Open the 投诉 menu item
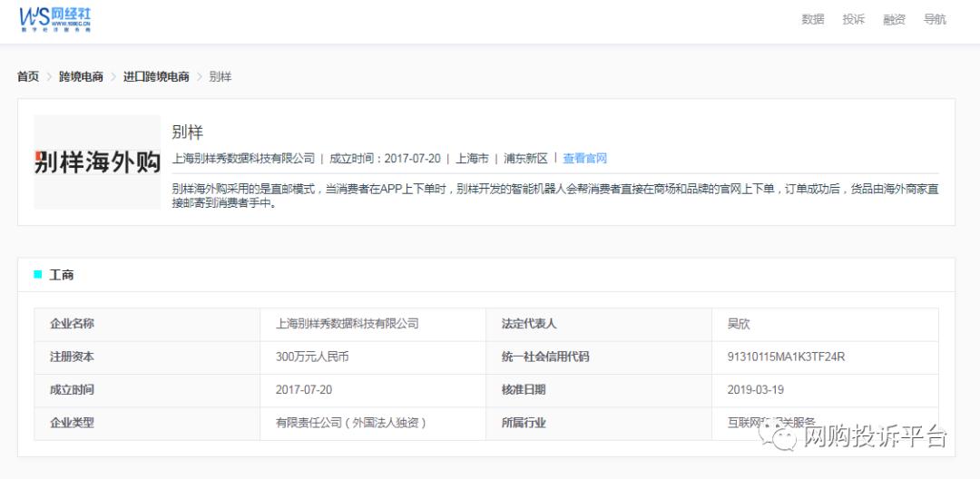 (853, 19)
